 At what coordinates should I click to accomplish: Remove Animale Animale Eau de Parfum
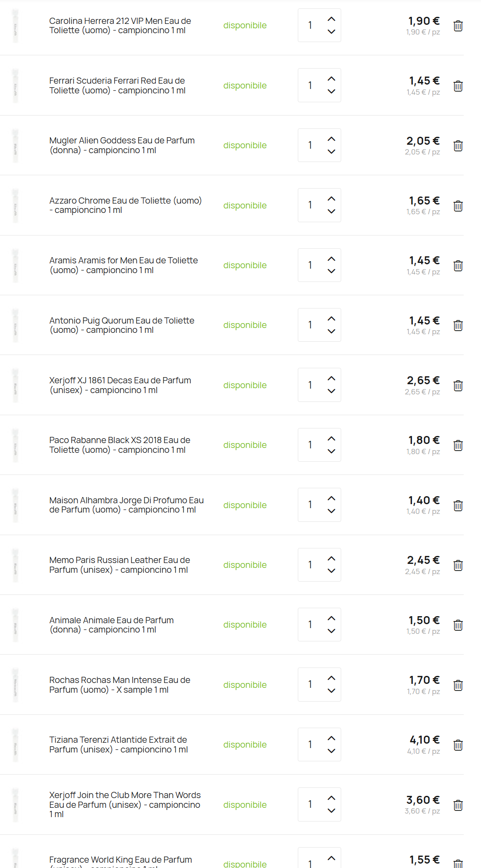pos(458,625)
